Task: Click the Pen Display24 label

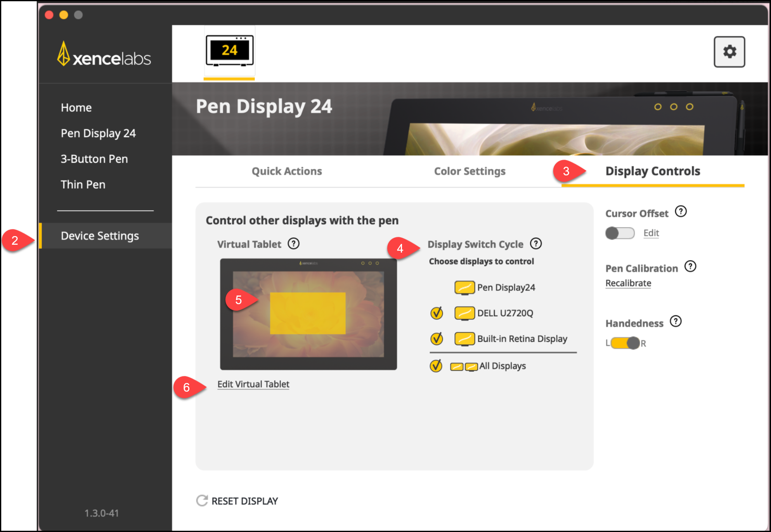Action: (x=506, y=288)
